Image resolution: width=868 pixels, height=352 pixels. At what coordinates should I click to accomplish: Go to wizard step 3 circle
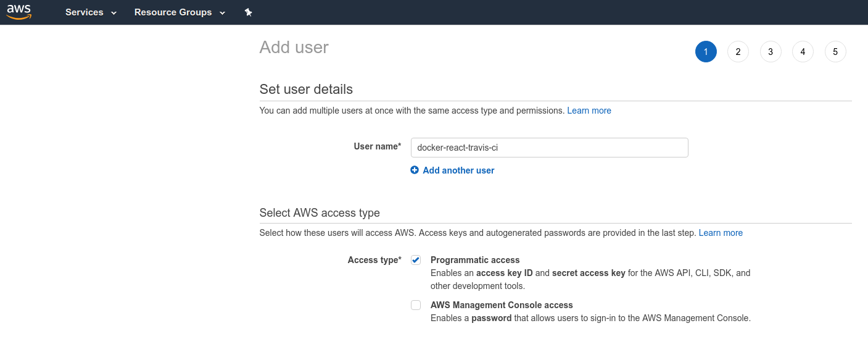pyautogui.click(x=771, y=52)
